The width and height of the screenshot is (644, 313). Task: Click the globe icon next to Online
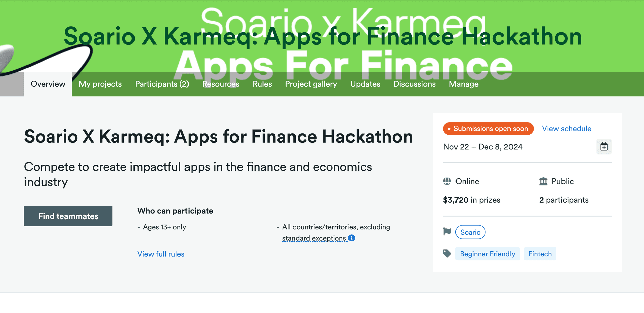(x=447, y=181)
